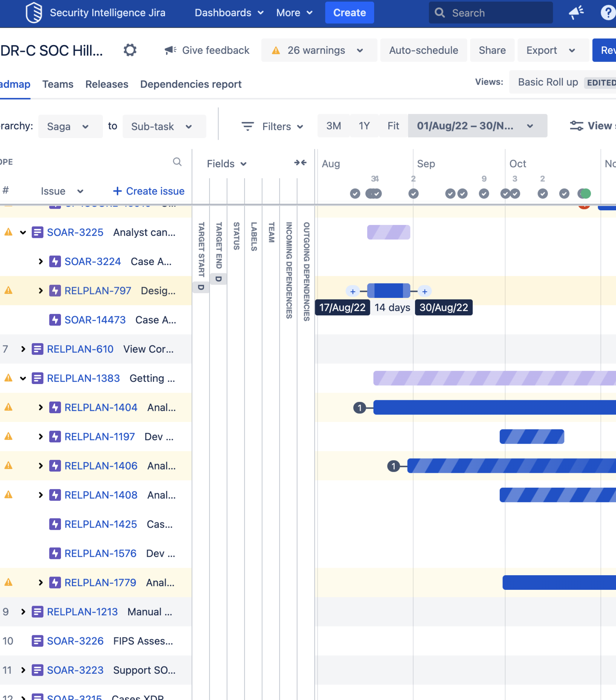
Task: Click the release checkmark marker under Sep 2
Action: [413, 193]
